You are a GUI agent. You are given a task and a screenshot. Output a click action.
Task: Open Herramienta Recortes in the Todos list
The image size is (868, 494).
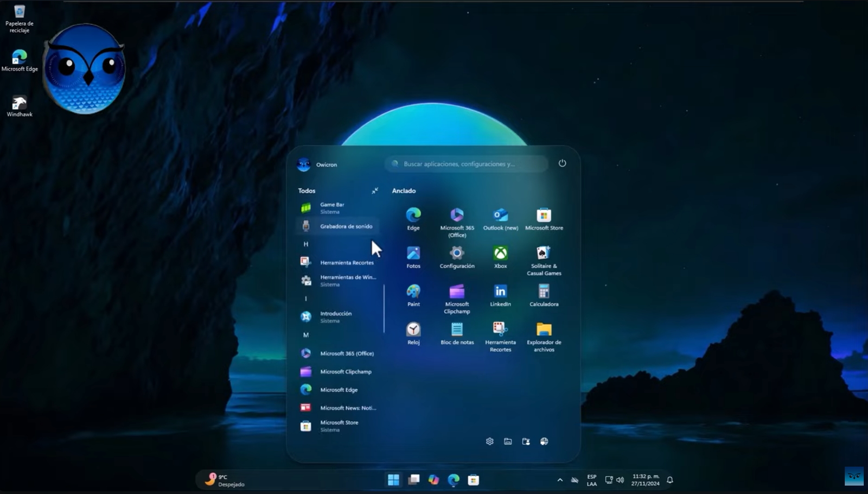pos(337,263)
